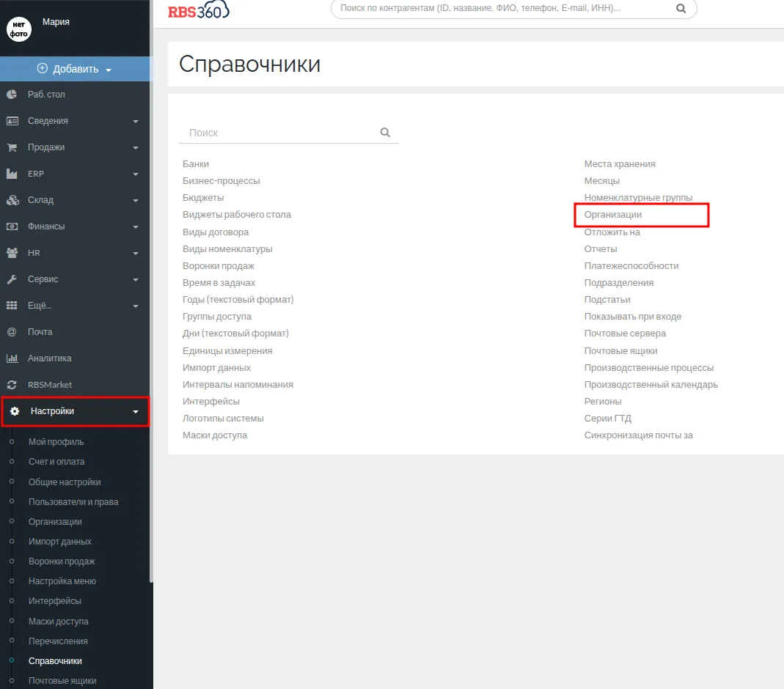Collapse the Настройки section arrow
The height and width of the screenshot is (689, 784).
pyautogui.click(x=136, y=412)
